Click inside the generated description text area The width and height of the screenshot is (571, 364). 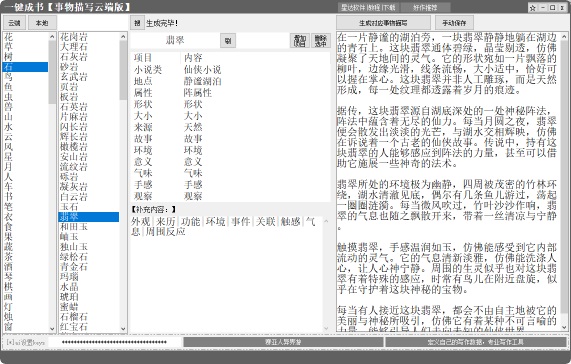tap(448, 181)
